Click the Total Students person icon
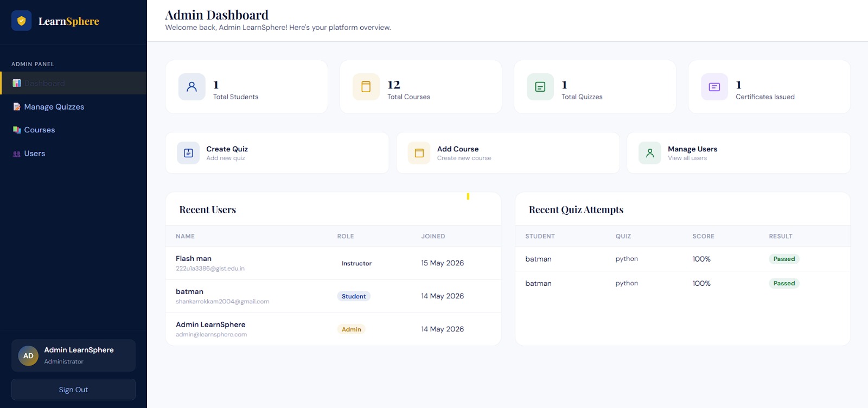 coord(192,87)
